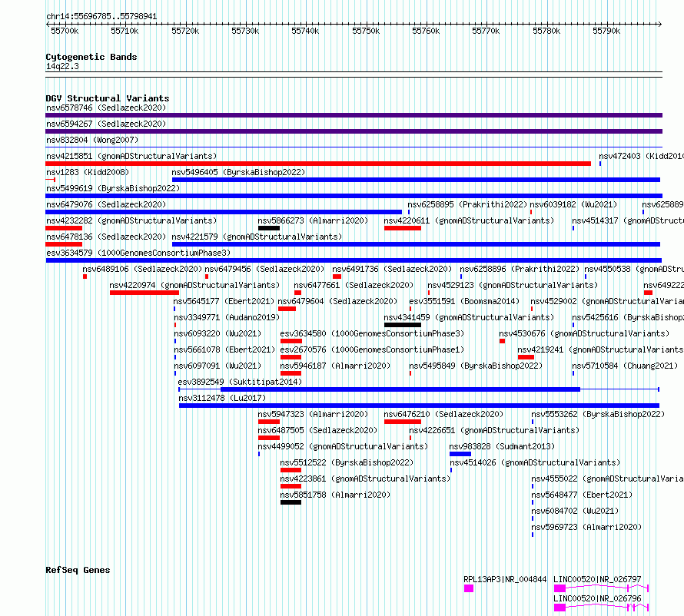Click the nsv6491736 red variant bar
The image size is (684, 616).
337,277
